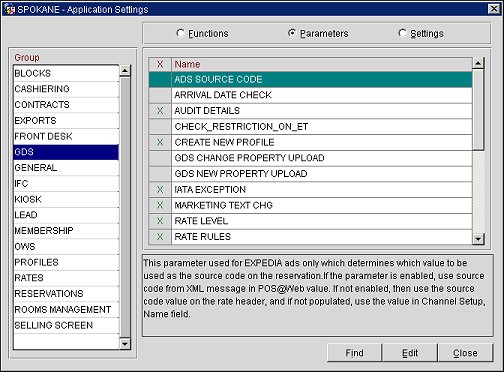The height and width of the screenshot is (372, 504).
Task: Select the Settings radio button
Action: pos(402,33)
